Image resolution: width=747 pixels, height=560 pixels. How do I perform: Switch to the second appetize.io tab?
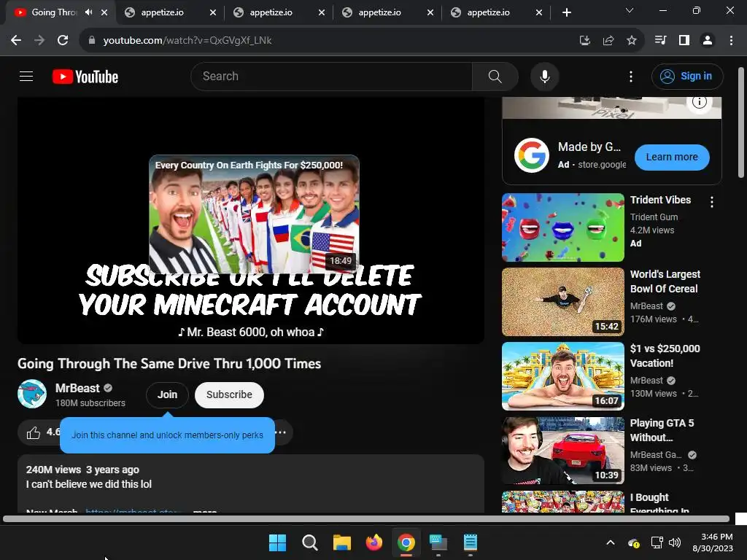point(279,12)
